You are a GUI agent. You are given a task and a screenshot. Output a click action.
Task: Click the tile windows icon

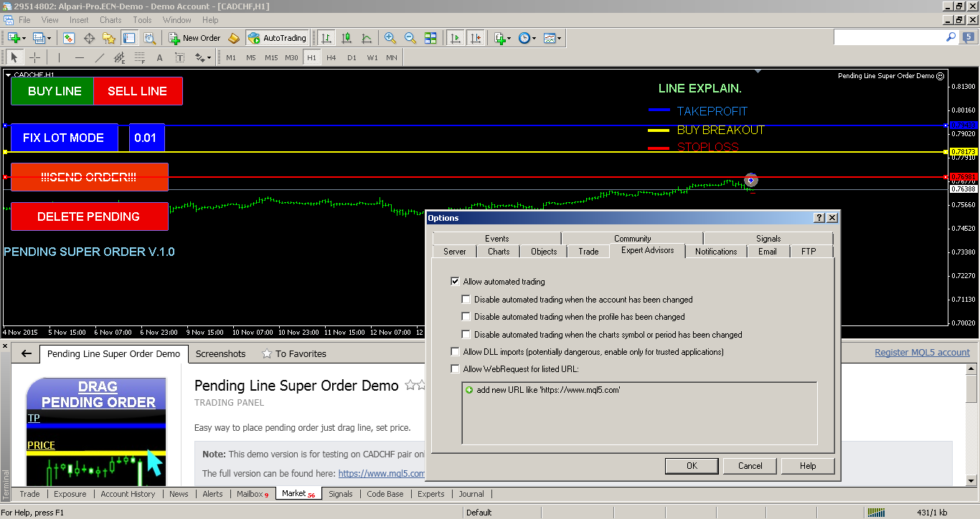click(x=430, y=38)
